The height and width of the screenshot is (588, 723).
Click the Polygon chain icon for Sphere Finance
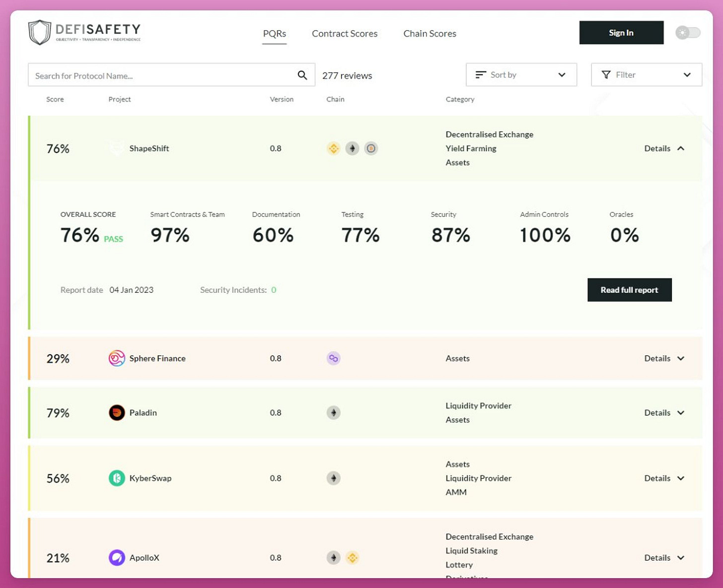click(334, 358)
